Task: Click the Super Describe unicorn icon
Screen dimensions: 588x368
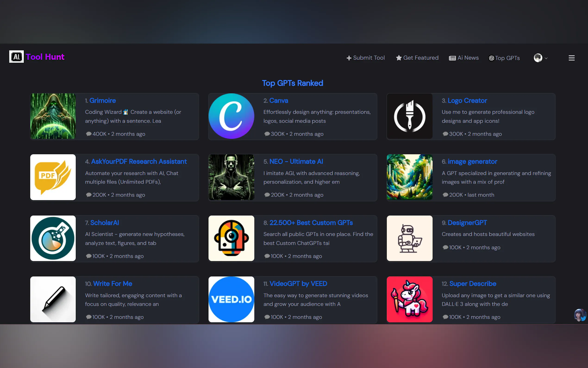Action: (410, 299)
